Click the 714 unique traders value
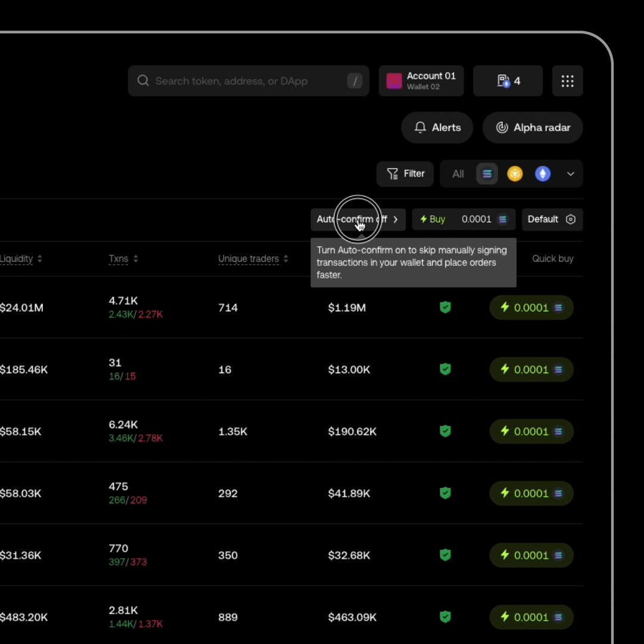The image size is (644, 644). (x=228, y=308)
